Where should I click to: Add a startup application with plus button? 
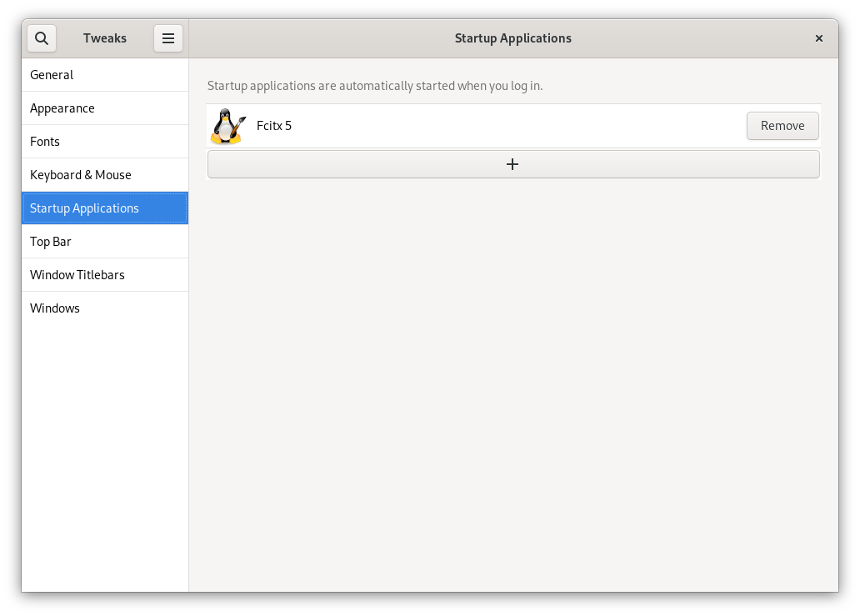[513, 164]
